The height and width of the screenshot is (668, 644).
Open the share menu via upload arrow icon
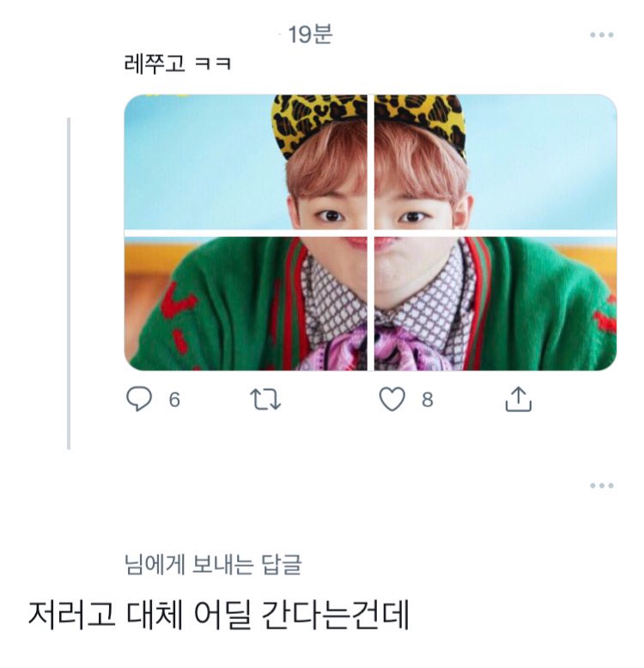pyautogui.click(x=518, y=399)
